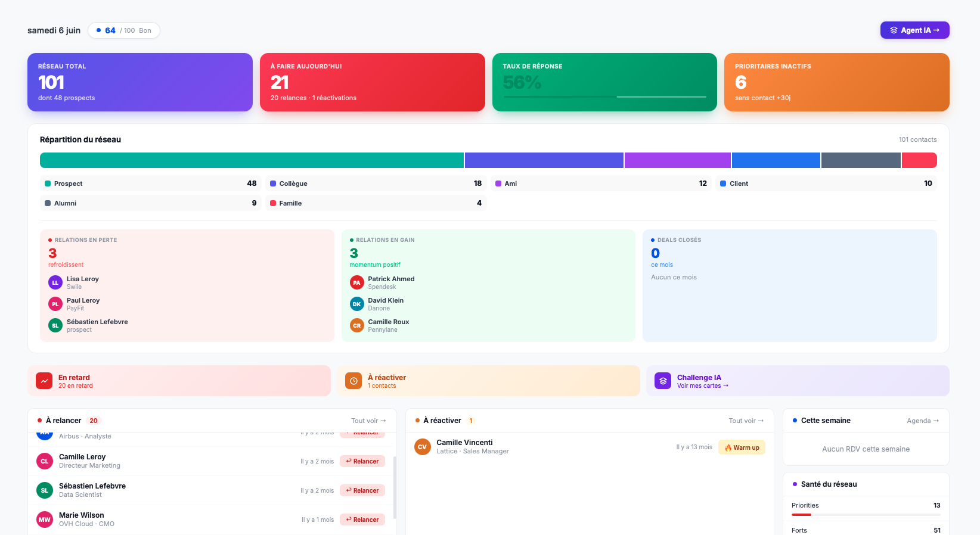Select the Famille 4 legend row

click(376, 203)
